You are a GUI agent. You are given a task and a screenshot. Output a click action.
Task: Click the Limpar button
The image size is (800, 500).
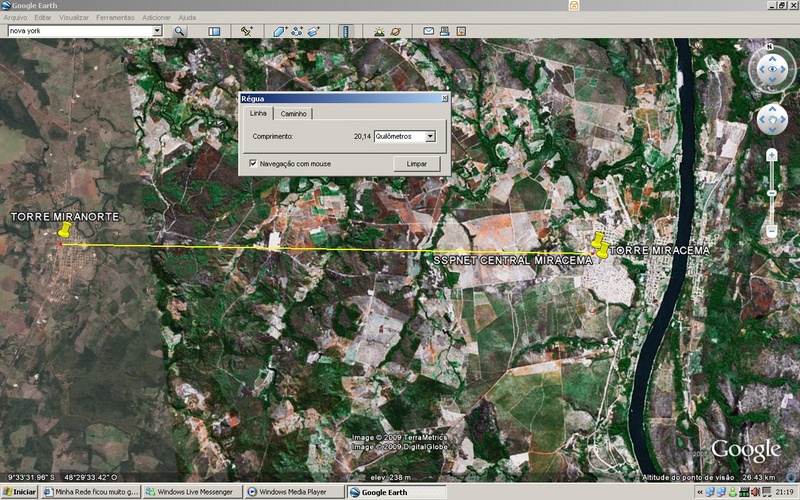417,164
